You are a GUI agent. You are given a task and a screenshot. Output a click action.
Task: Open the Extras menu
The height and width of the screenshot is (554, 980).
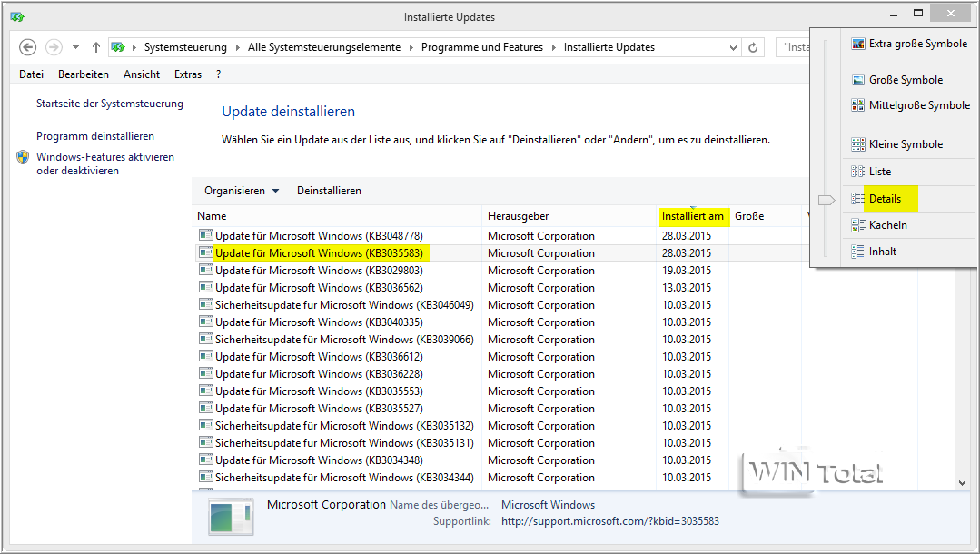(188, 74)
